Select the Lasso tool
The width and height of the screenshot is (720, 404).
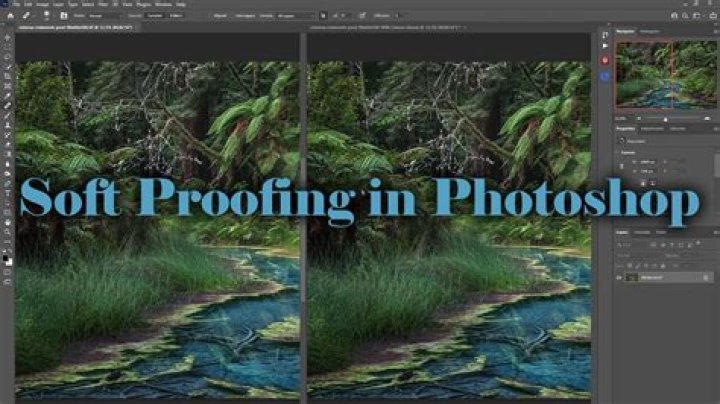(x=7, y=57)
